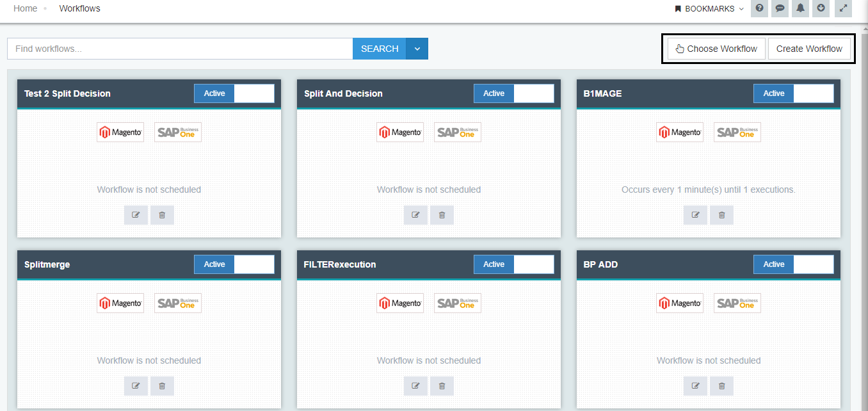Select Workflows in the breadcrumb
The height and width of the screenshot is (411, 868).
point(79,8)
